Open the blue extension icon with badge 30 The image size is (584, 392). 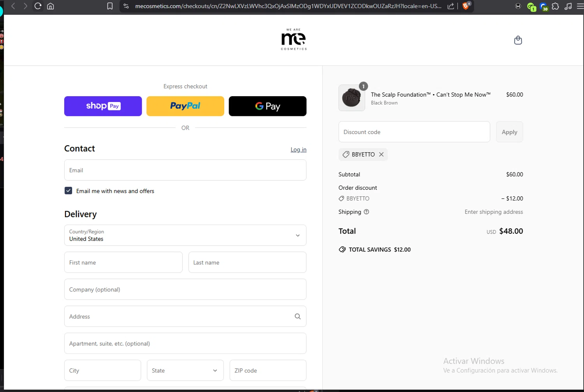click(x=544, y=7)
